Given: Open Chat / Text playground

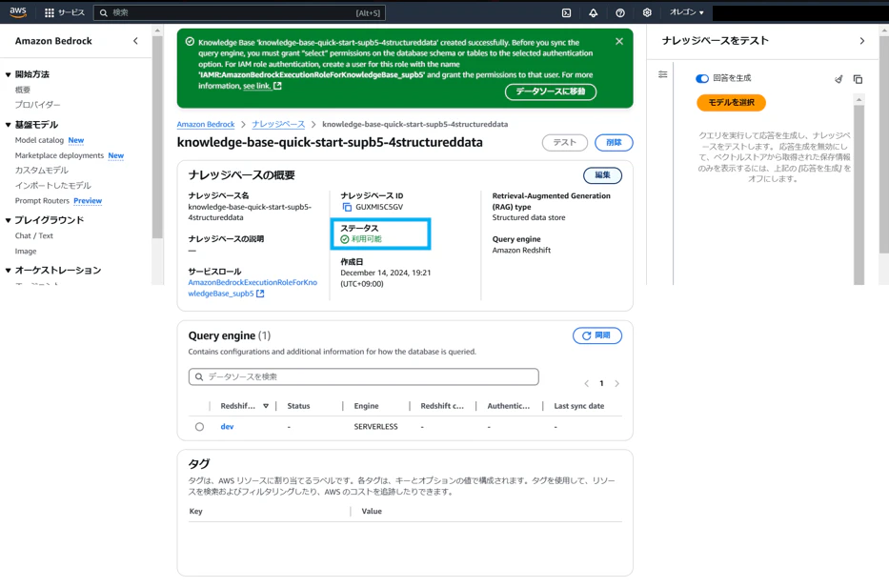Looking at the screenshot, I should point(34,236).
